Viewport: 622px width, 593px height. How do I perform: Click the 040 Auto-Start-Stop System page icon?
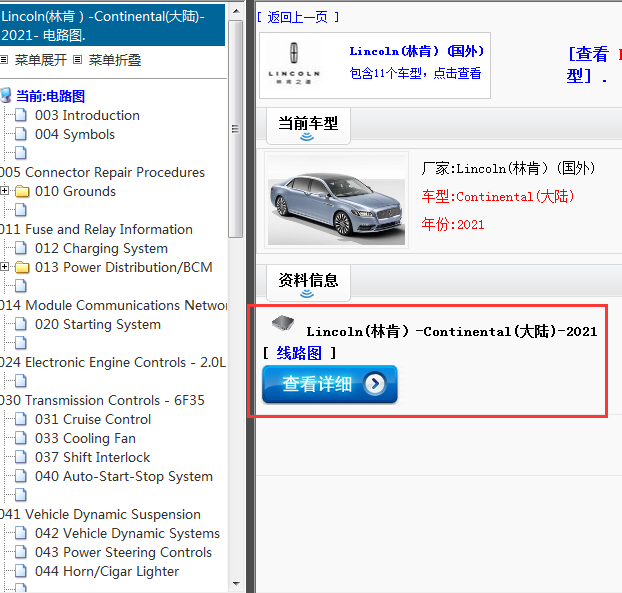coord(21,476)
